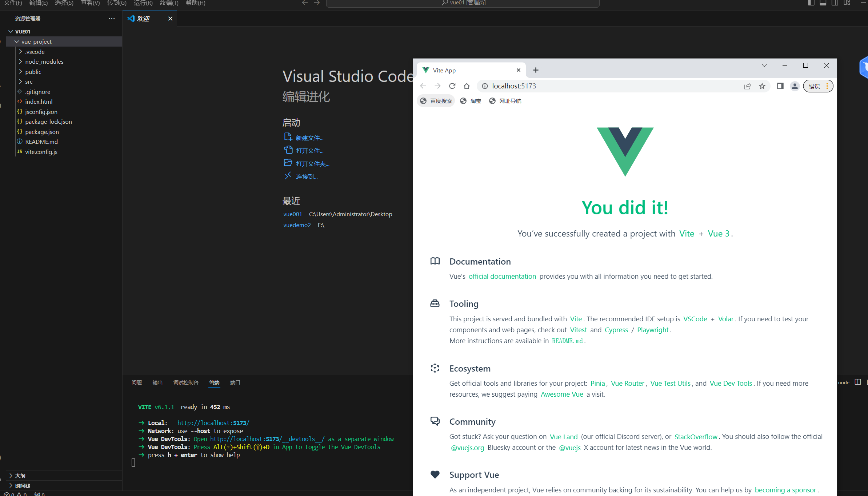Screen dimensions: 868x496
Task: Open recent project vuedemo2
Action: pyautogui.click(x=297, y=225)
